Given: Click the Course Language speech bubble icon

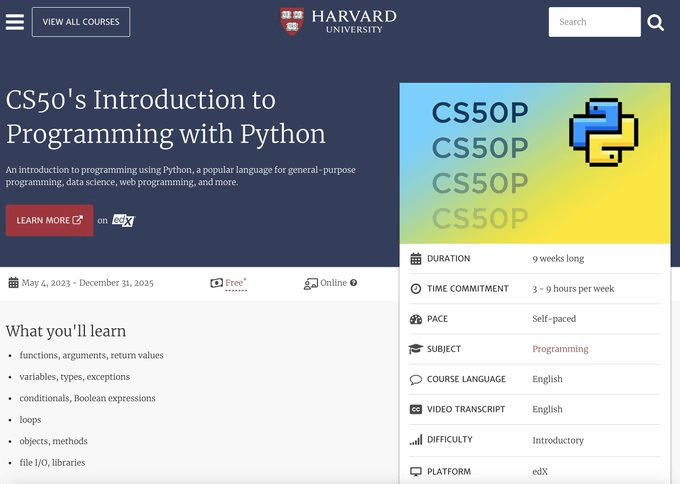Looking at the screenshot, I should [x=415, y=379].
